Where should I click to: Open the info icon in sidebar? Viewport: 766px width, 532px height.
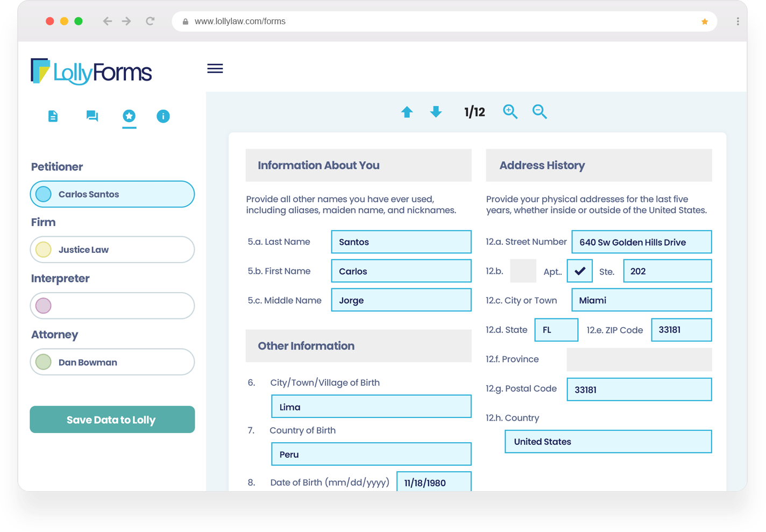pos(163,116)
